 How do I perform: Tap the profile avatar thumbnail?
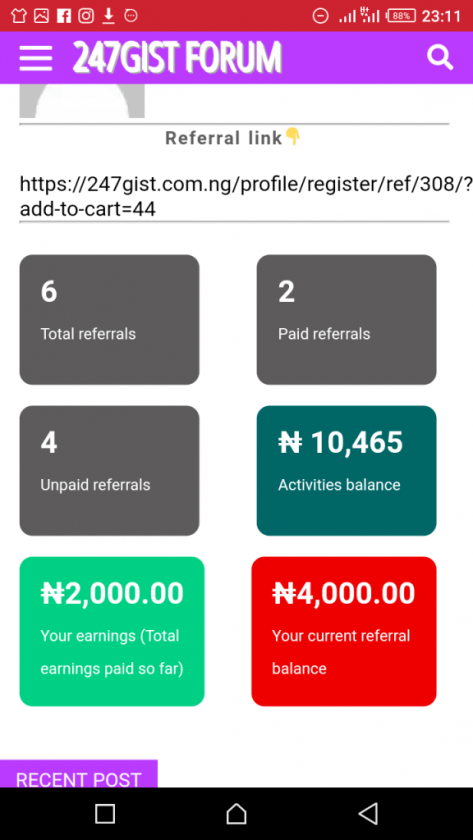point(82,101)
